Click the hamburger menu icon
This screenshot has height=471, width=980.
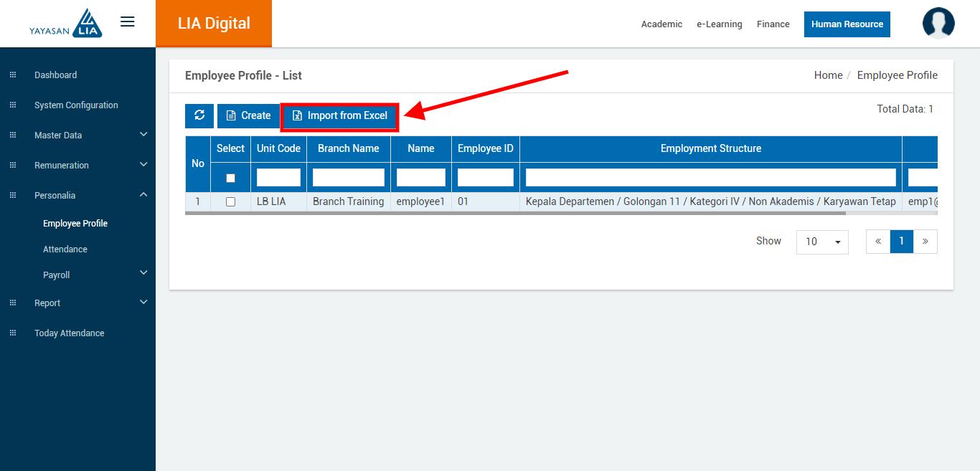click(x=128, y=22)
